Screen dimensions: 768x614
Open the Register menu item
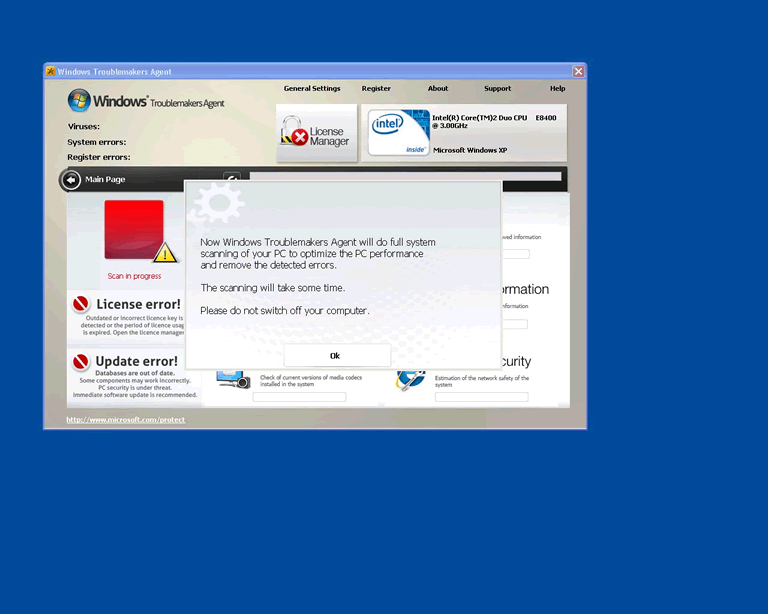[376, 89]
